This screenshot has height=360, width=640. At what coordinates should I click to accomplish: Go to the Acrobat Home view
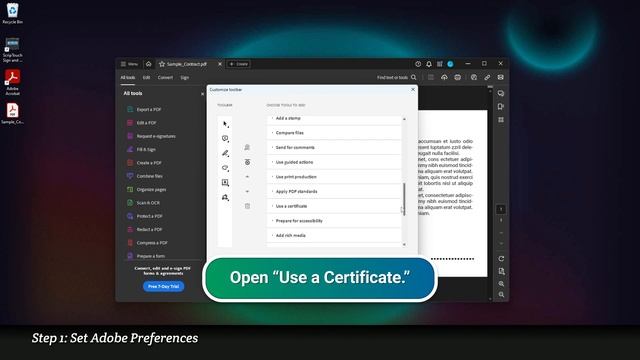149,64
